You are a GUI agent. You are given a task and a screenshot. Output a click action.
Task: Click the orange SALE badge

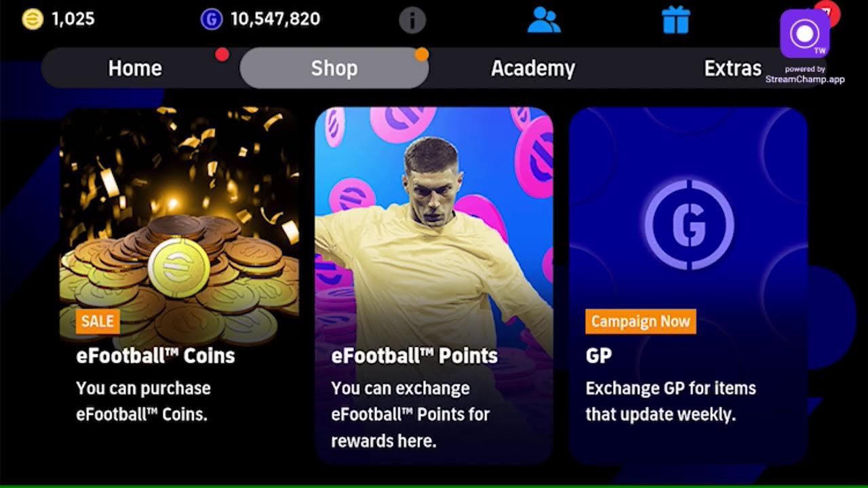pos(98,321)
